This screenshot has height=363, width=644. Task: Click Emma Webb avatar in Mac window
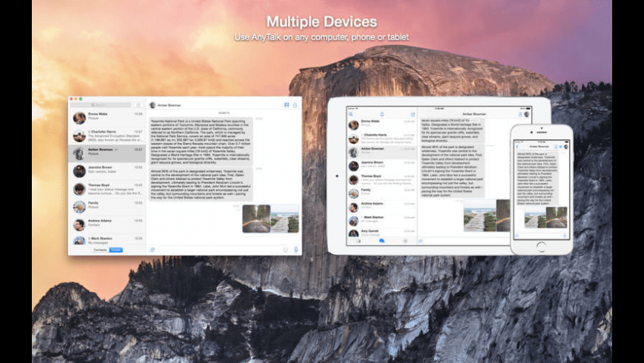tap(79, 118)
